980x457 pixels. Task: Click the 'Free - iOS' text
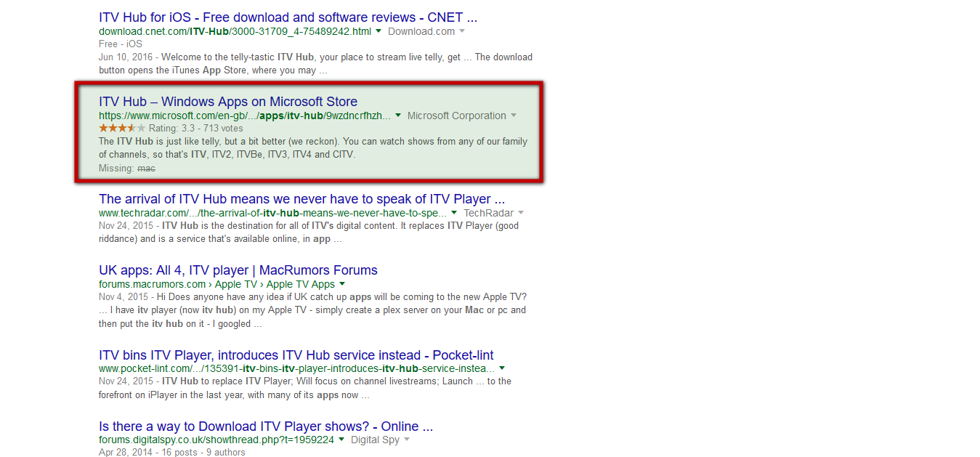121,44
